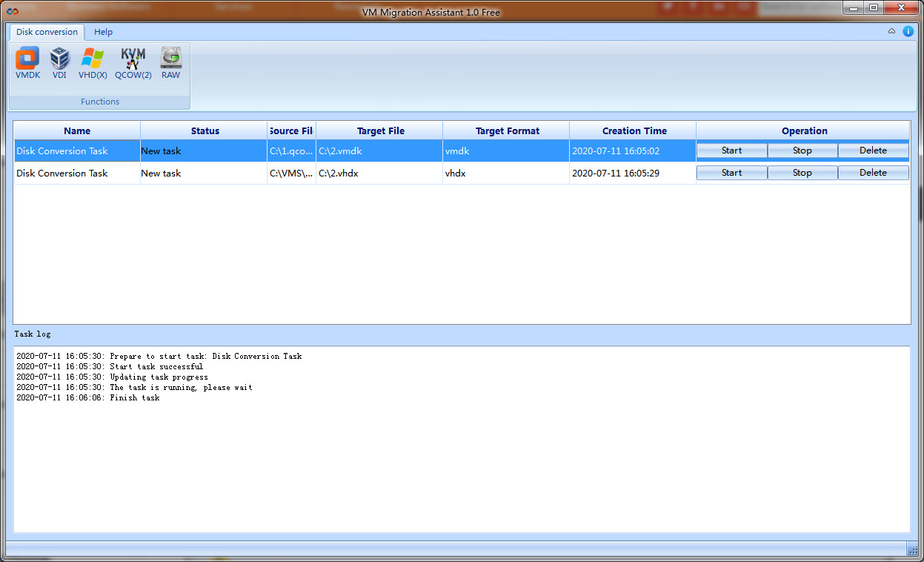Click source file C:\1.qco... cell
Viewport: 924px width, 562px height.
291,151
